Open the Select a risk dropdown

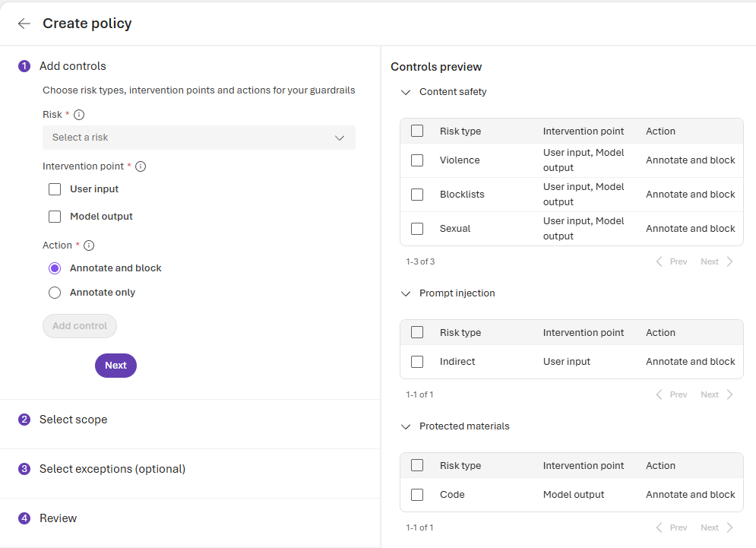(198, 138)
